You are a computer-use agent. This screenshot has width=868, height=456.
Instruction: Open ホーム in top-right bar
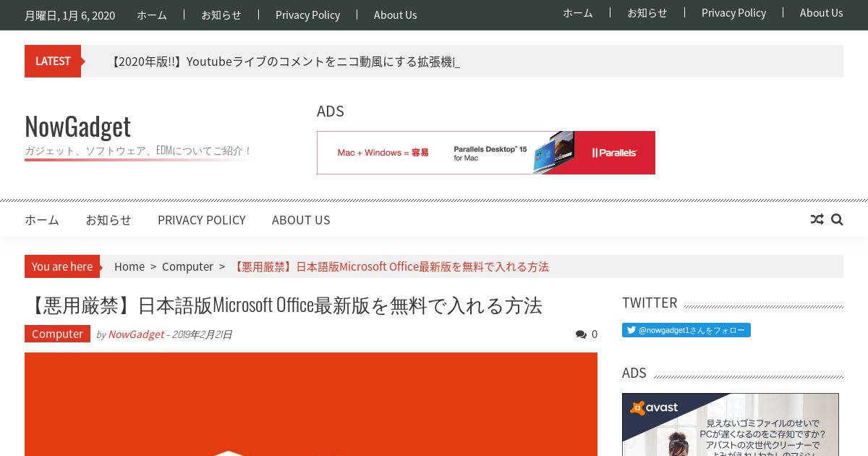[578, 13]
